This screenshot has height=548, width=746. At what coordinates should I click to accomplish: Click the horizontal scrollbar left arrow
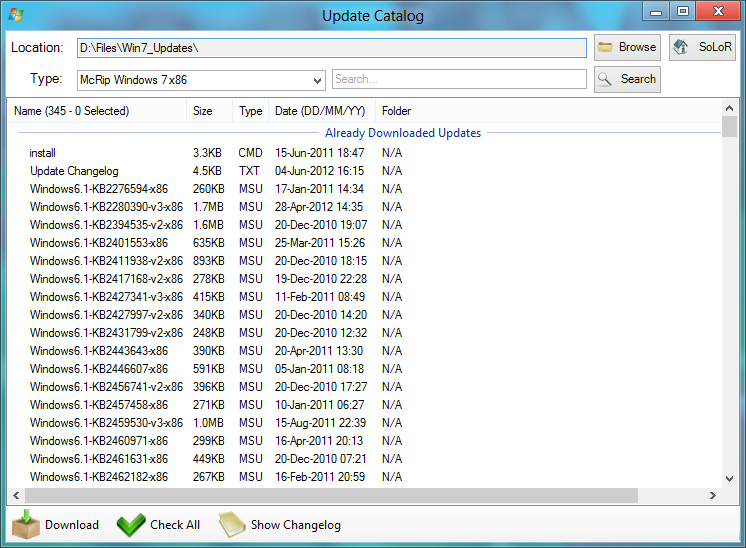point(16,495)
